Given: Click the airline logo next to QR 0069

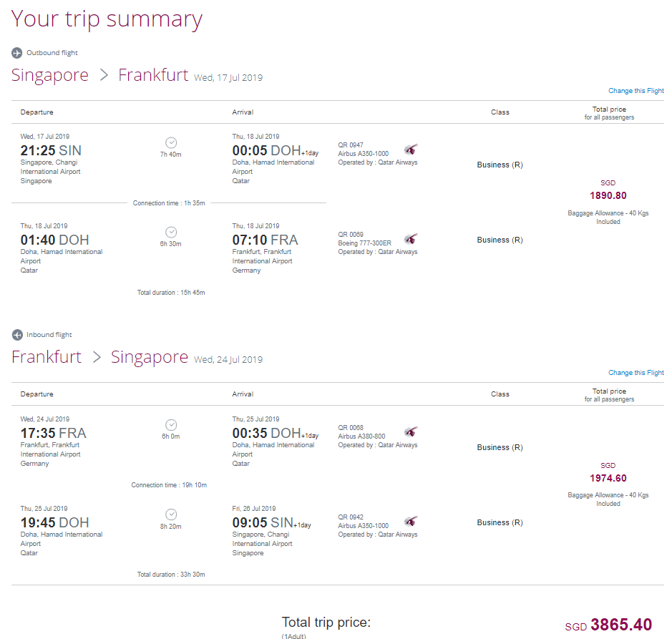Looking at the screenshot, I should [x=409, y=240].
